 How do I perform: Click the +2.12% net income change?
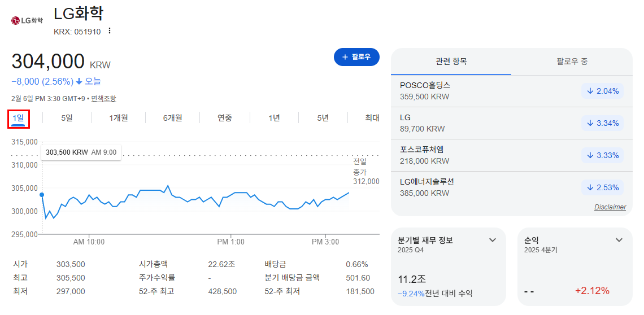click(592, 291)
